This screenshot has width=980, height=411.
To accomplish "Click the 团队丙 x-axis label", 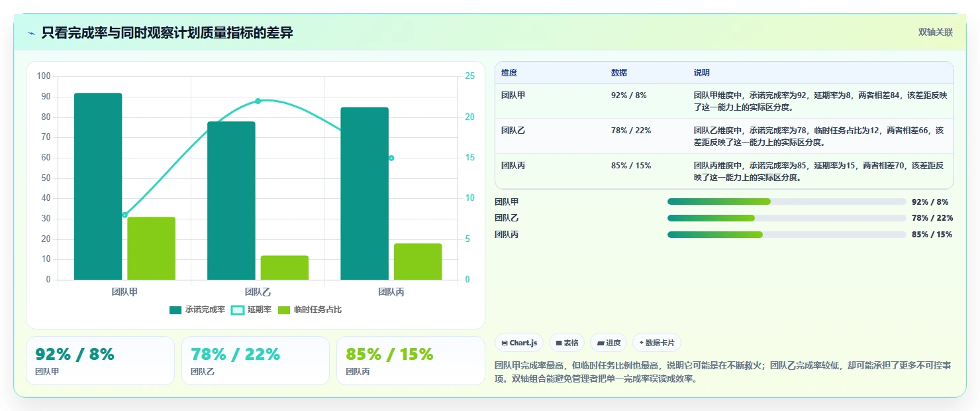I will tap(391, 292).
